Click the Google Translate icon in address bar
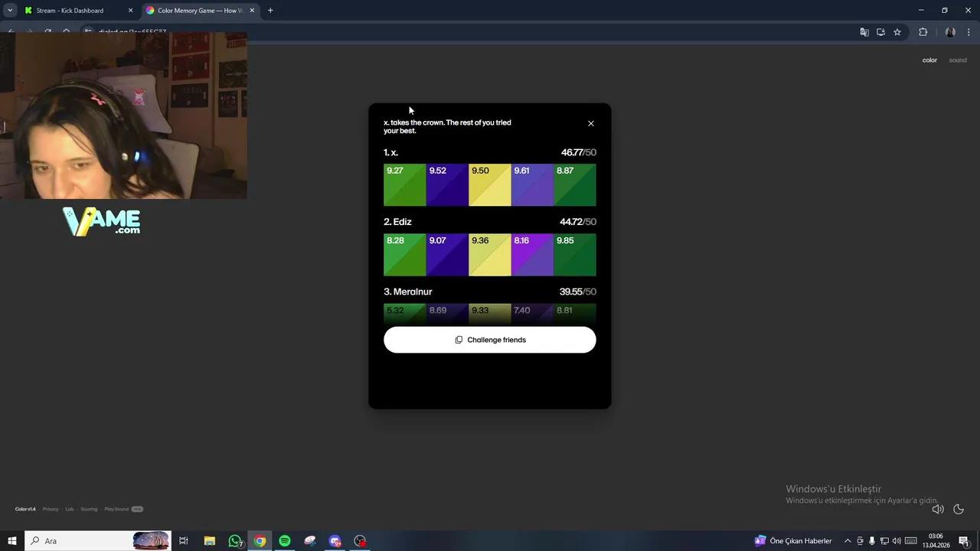The image size is (980, 551). point(864,32)
